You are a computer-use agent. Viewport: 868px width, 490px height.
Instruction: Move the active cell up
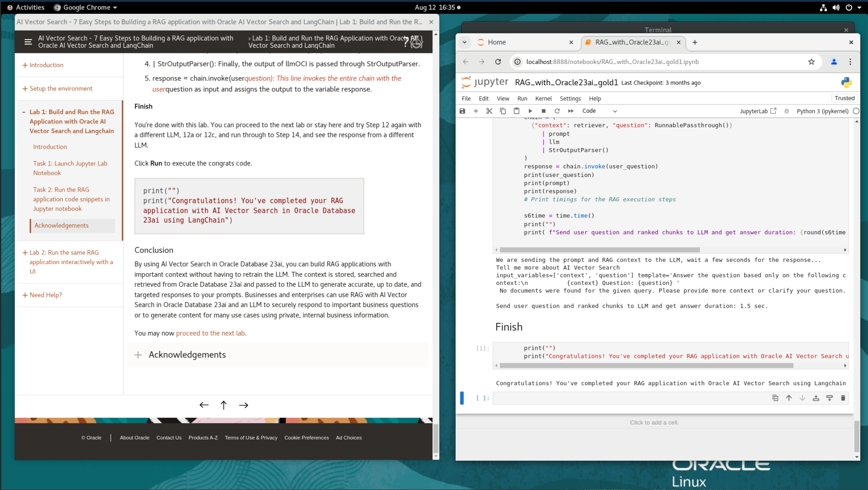click(789, 398)
